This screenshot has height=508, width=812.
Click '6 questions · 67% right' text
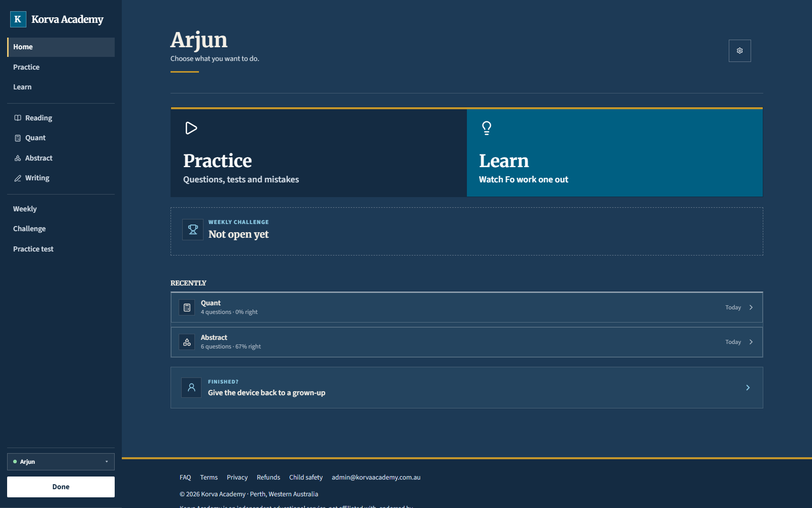[x=231, y=346]
